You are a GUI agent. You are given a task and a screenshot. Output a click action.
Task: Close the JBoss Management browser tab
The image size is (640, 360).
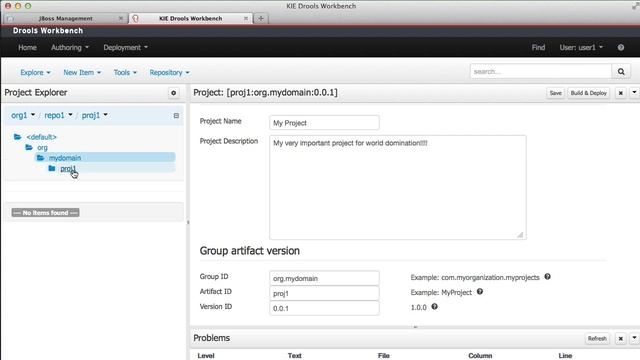pos(120,18)
